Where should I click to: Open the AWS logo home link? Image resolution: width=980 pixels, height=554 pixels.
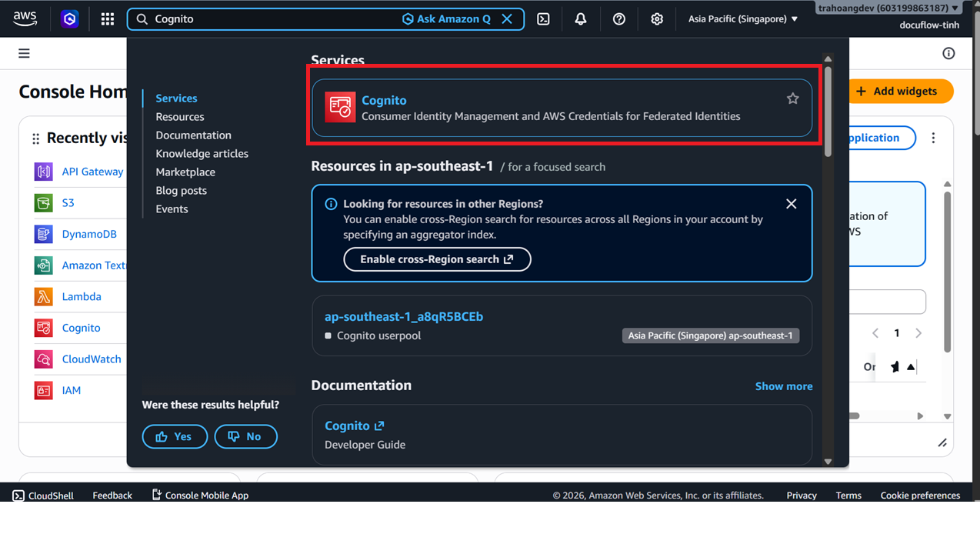click(x=25, y=18)
